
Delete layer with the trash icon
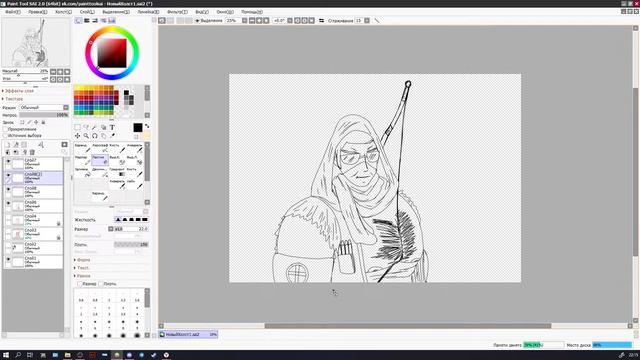32,152
